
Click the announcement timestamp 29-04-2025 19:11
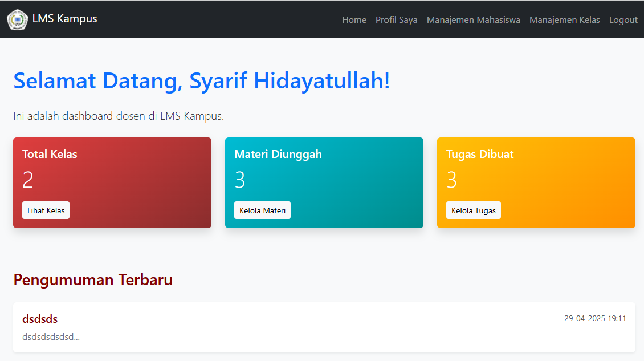pos(595,318)
